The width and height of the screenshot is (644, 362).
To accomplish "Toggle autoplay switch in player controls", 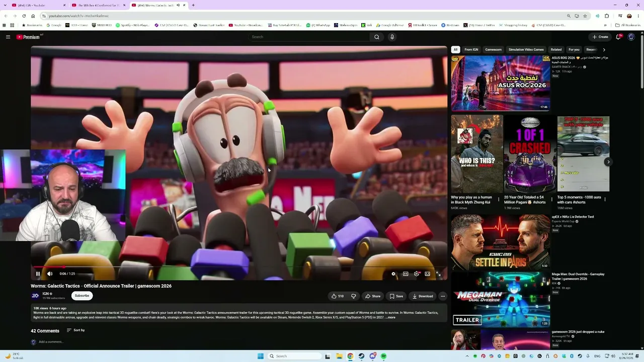I will click(x=394, y=274).
